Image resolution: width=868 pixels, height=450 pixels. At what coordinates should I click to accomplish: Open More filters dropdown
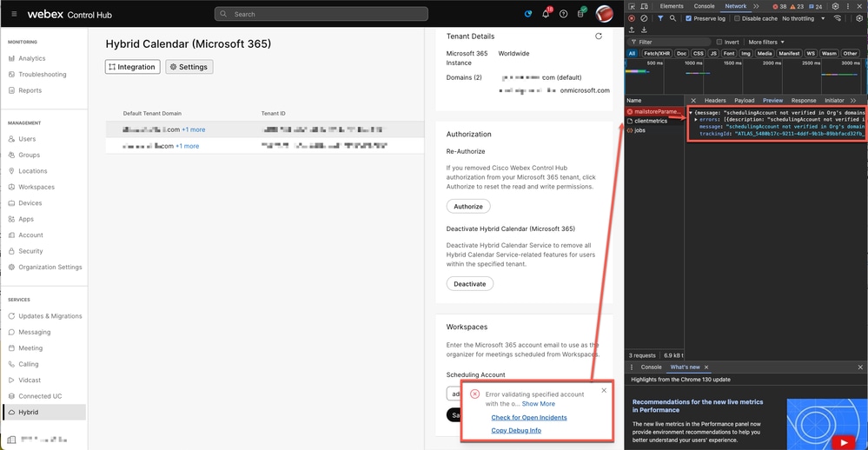(766, 42)
